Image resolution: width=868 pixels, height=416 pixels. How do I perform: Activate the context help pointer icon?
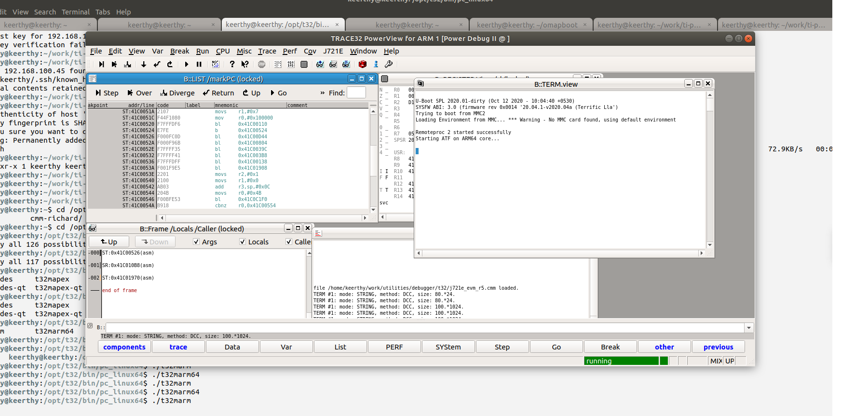pyautogui.click(x=245, y=64)
